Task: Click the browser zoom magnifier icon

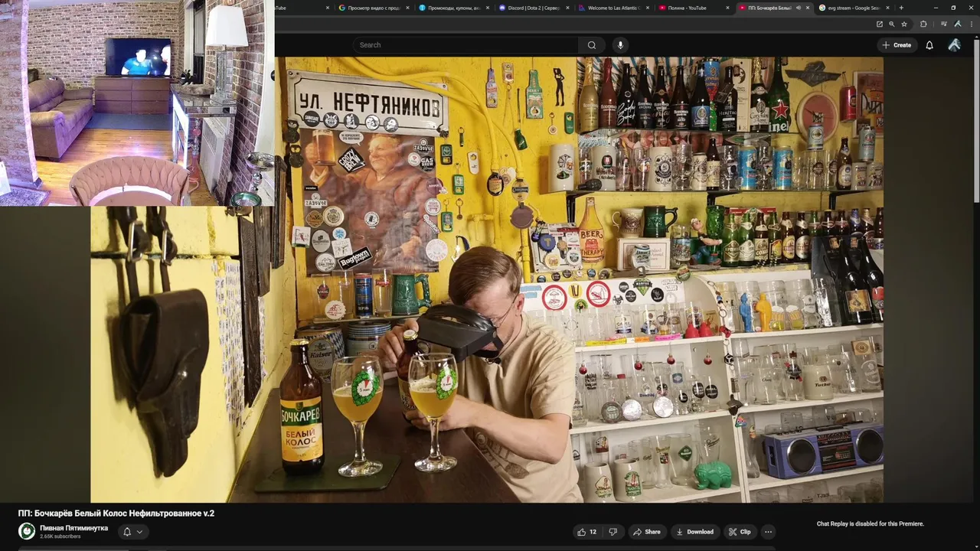Action: [891, 24]
